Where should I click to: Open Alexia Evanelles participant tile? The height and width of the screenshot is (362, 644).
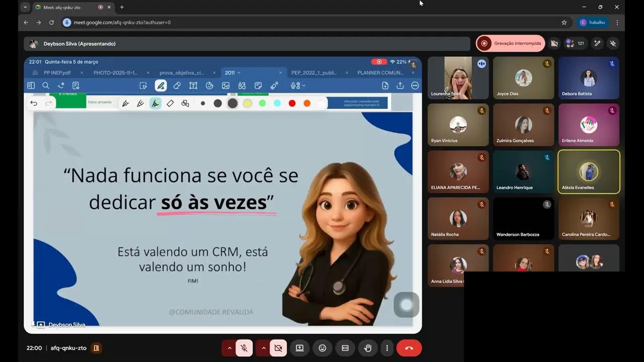tap(589, 172)
